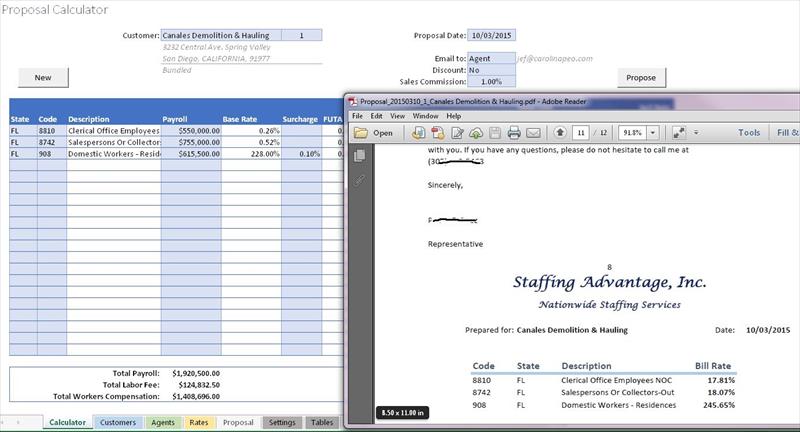
Task: Click the convert file to PDF online icon
Action: (418, 133)
